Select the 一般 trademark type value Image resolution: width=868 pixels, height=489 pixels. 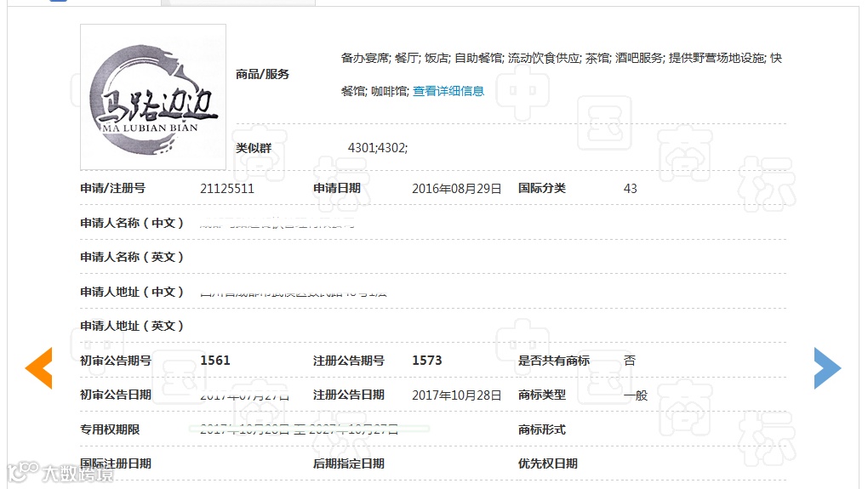(x=636, y=395)
